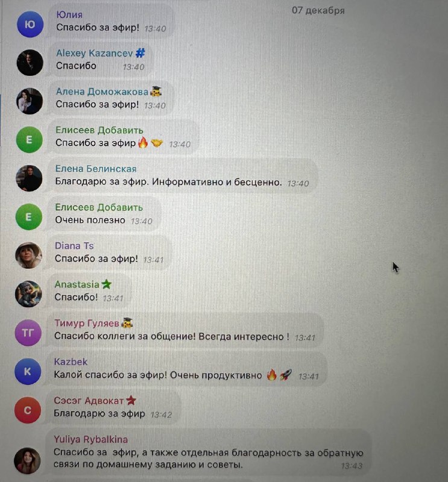Select the message "Благодарю за эфир. Информативно и бесценно."
This screenshot has height=482, width=448.
(168, 182)
